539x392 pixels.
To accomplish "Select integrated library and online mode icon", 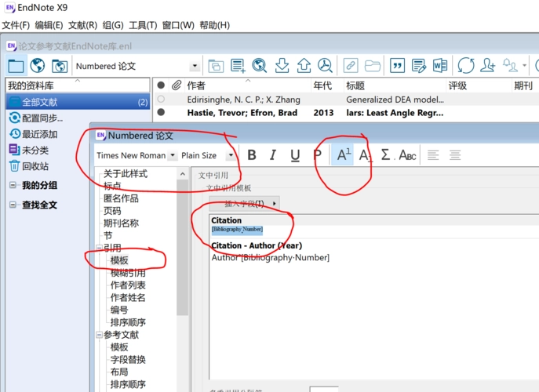I will point(59,65).
